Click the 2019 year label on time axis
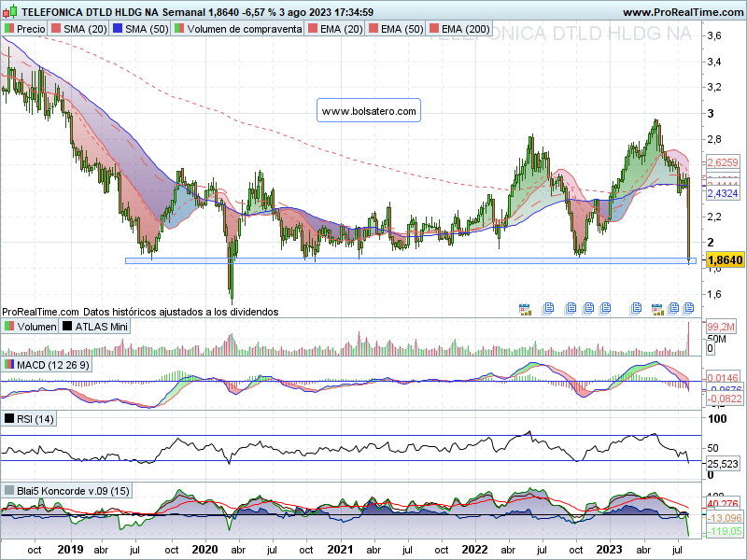Viewport: 747px width, 560px height. (x=71, y=550)
